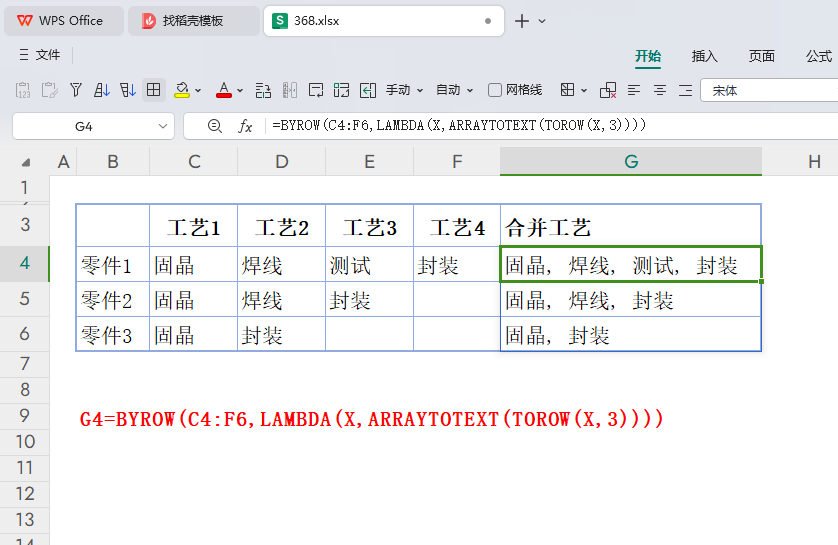Click the table style grid icon
This screenshot has height=545, width=838.
(568, 90)
